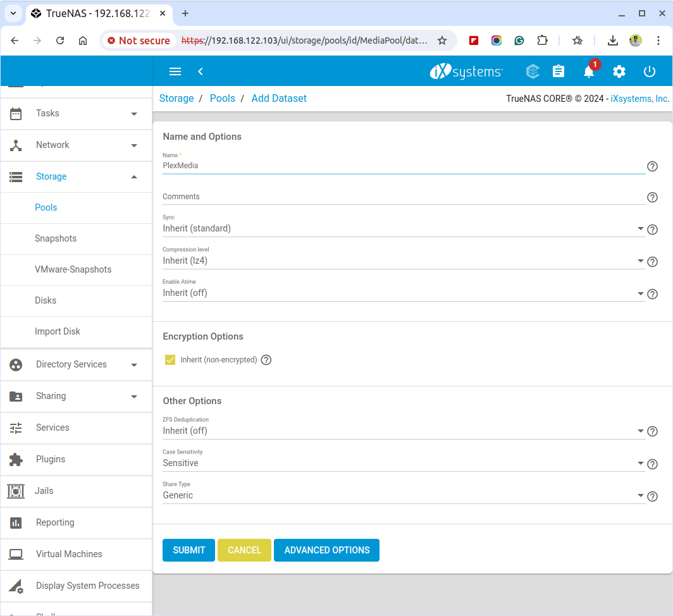Open the settings gear in top bar
This screenshot has width=673, height=616.
619,71
